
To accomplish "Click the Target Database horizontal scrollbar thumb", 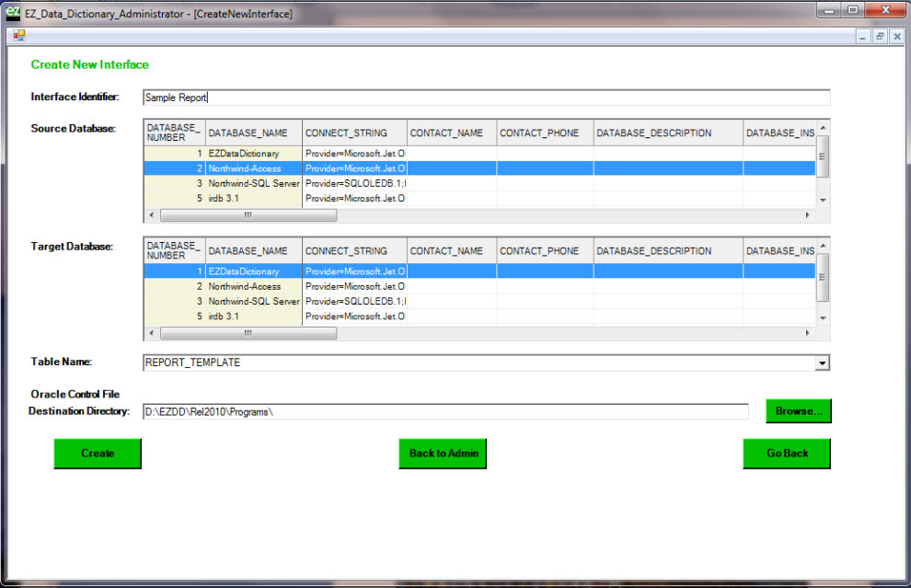I will (248, 333).
